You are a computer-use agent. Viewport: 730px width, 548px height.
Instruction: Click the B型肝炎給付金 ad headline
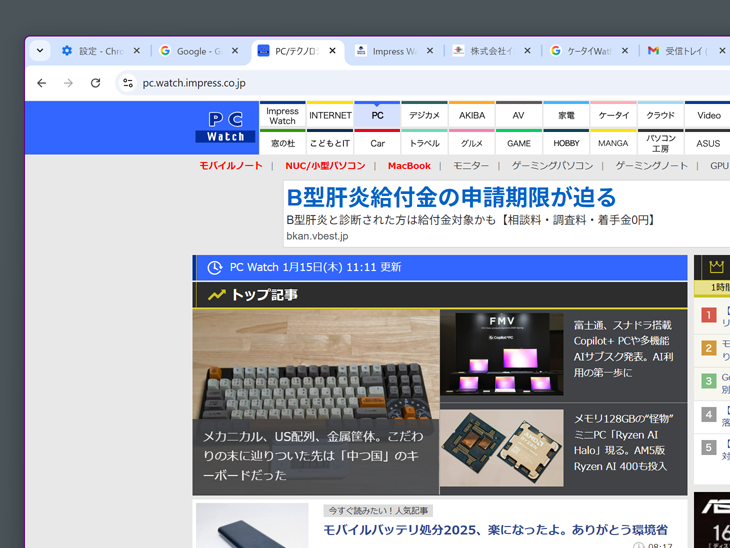tap(451, 197)
